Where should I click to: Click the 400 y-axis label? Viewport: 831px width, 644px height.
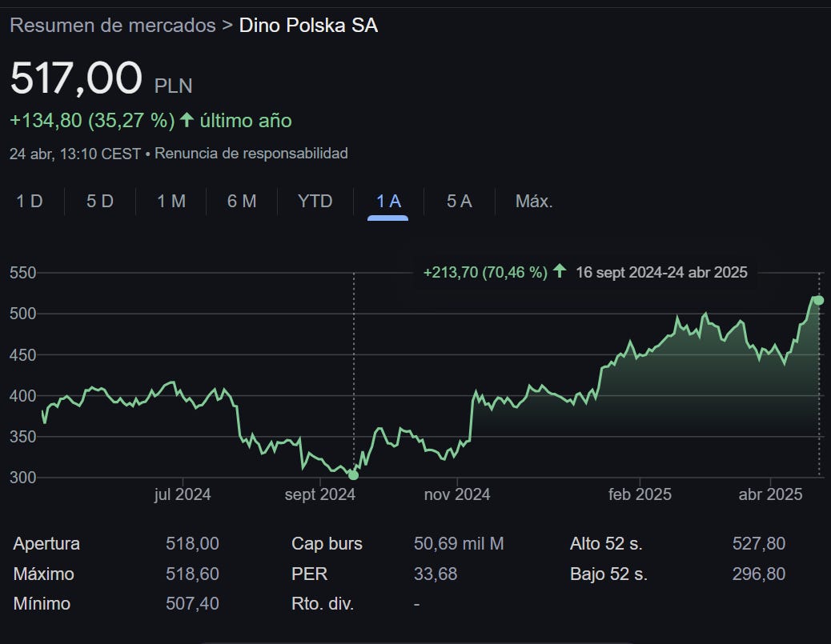pos(22,396)
